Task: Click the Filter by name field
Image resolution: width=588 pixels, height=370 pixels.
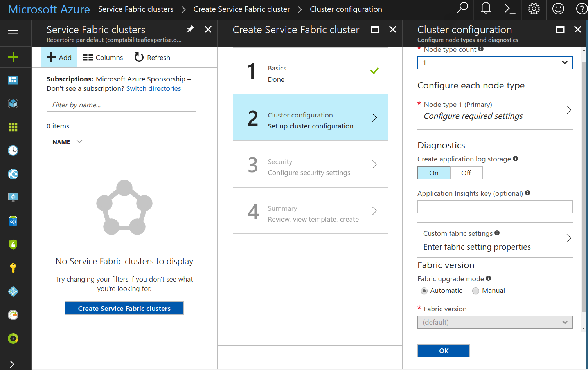Action: [x=121, y=105]
